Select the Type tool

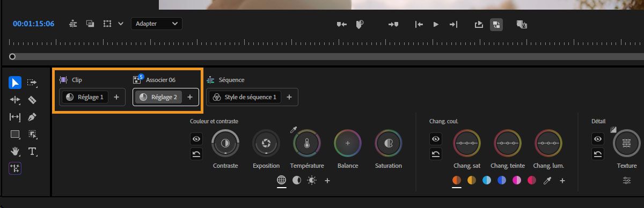pyautogui.click(x=32, y=151)
